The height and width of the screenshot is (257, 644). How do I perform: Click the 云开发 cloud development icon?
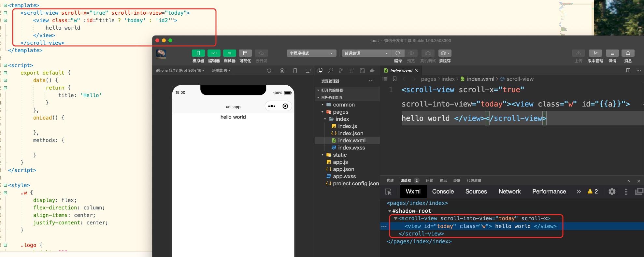261,53
